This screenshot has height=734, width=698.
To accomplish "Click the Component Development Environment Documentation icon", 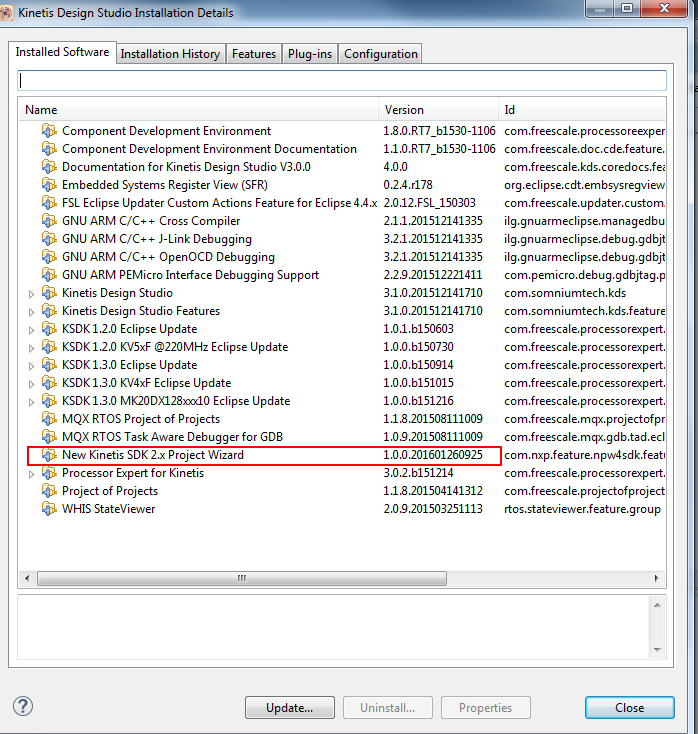I will pyautogui.click(x=49, y=149).
